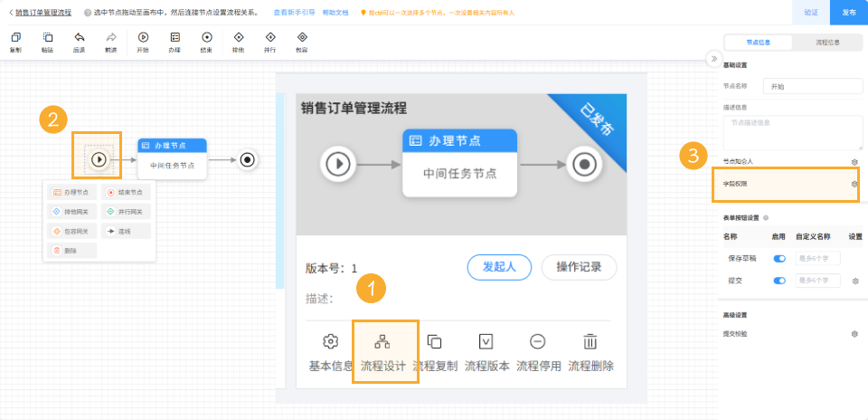
Task: Toggle 提交 enable switch
Action: 779,281
